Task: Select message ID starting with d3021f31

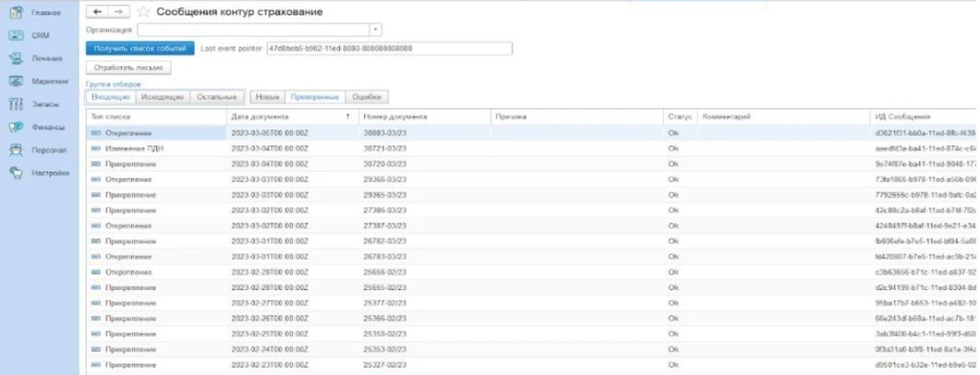Action: coord(926,133)
